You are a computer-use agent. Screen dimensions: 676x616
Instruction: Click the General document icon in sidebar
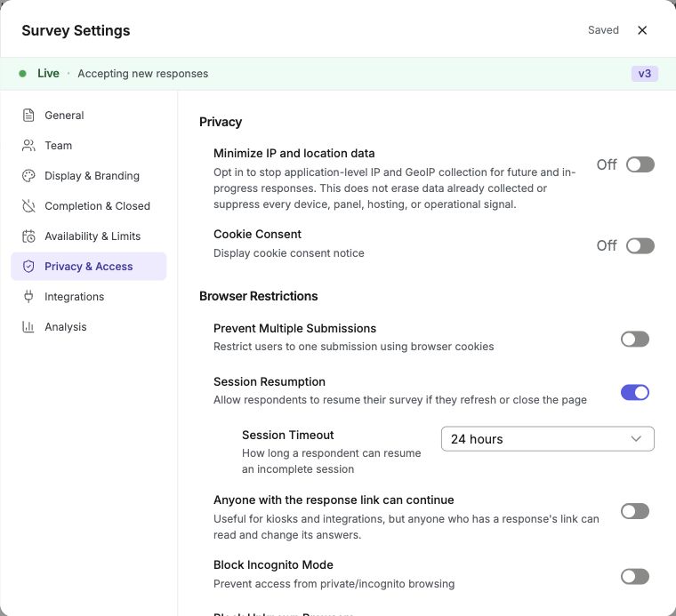tap(28, 116)
